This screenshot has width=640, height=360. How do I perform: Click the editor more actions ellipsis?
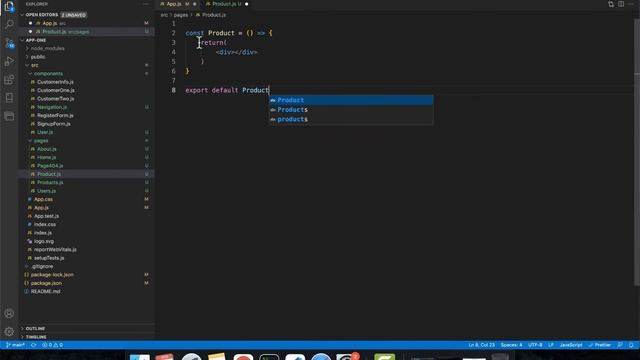click(x=631, y=4)
